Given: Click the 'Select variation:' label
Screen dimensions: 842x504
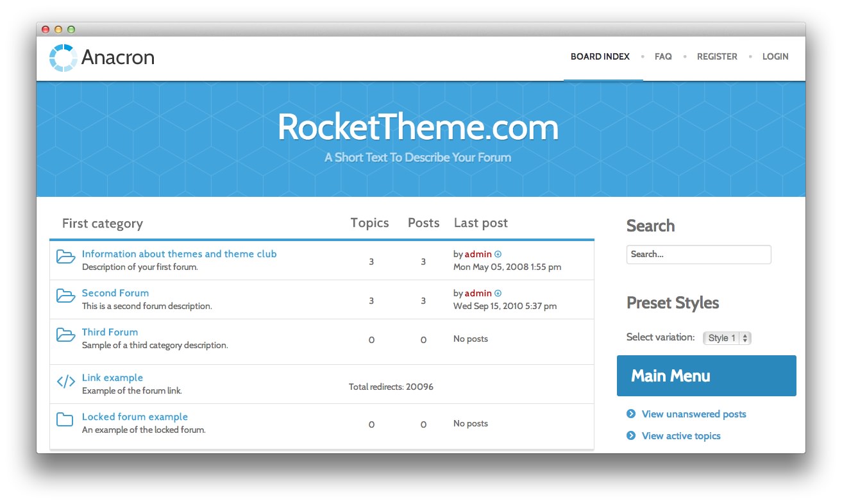Looking at the screenshot, I should point(661,337).
